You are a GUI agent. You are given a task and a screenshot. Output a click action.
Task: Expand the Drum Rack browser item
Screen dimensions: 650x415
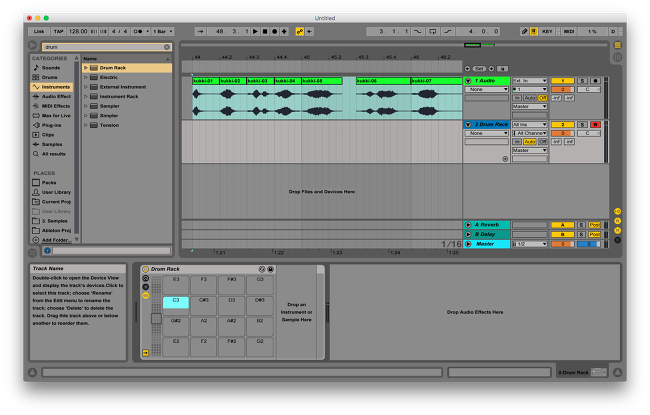(86, 68)
